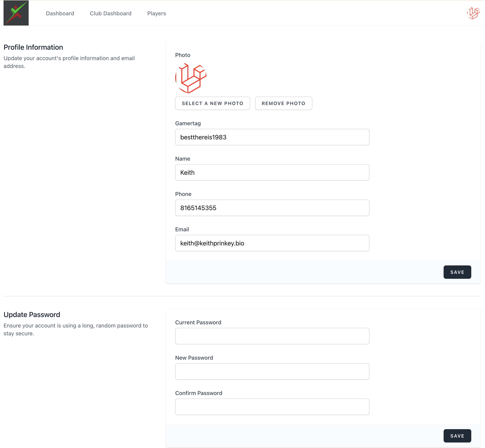This screenshot has width=485, height=448.
Task: Select the Confirm Password field
Action: (272, 407)
